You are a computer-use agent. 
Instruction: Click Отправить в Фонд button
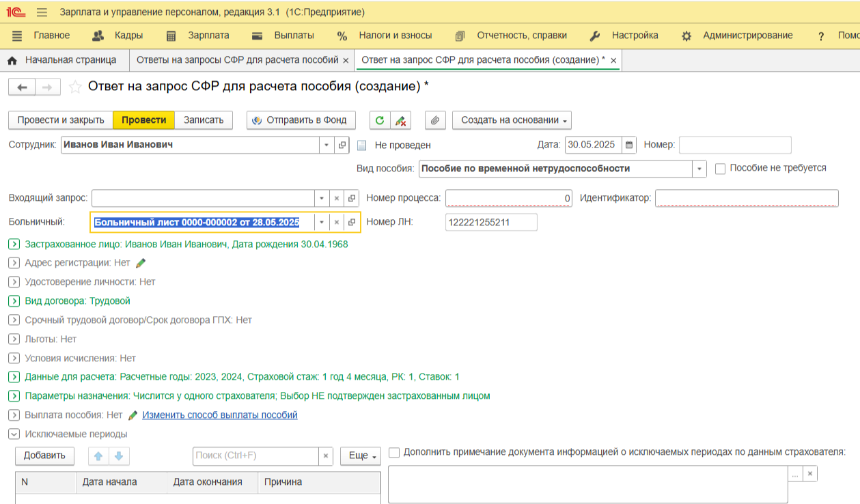click(x=301, y=120)
